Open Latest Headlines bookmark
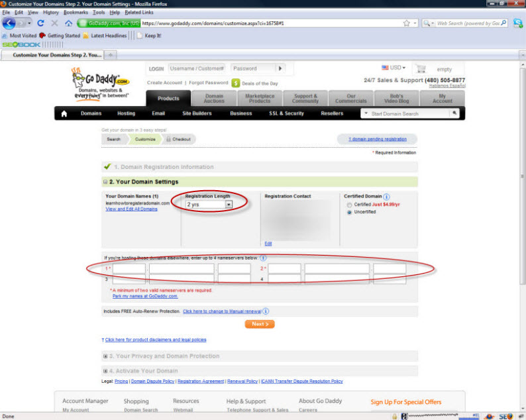 coord(105,36)
